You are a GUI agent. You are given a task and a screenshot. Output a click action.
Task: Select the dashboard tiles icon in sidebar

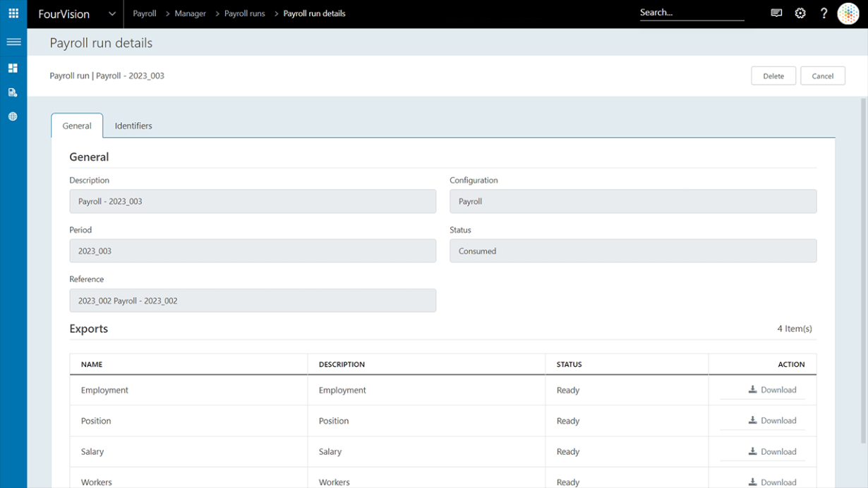click(13, 68)
